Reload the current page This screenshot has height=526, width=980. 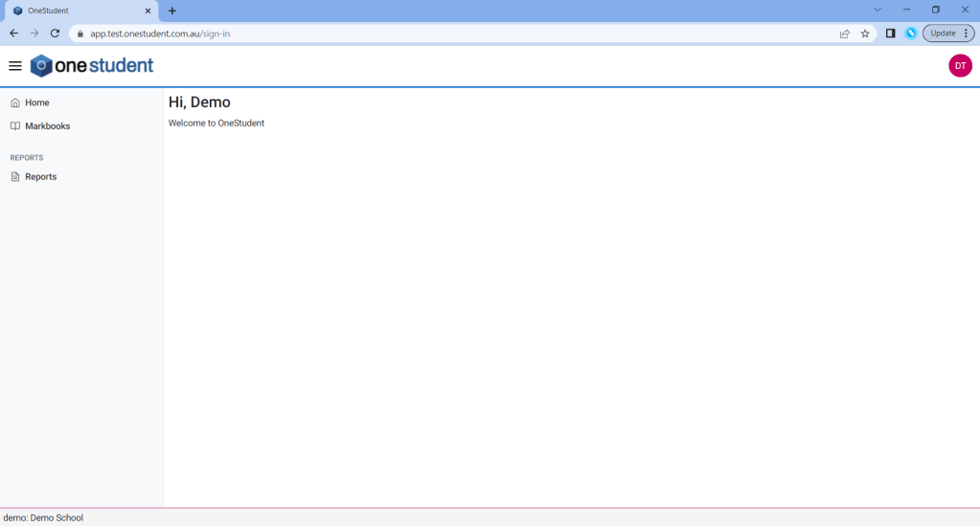coord(55,34)
